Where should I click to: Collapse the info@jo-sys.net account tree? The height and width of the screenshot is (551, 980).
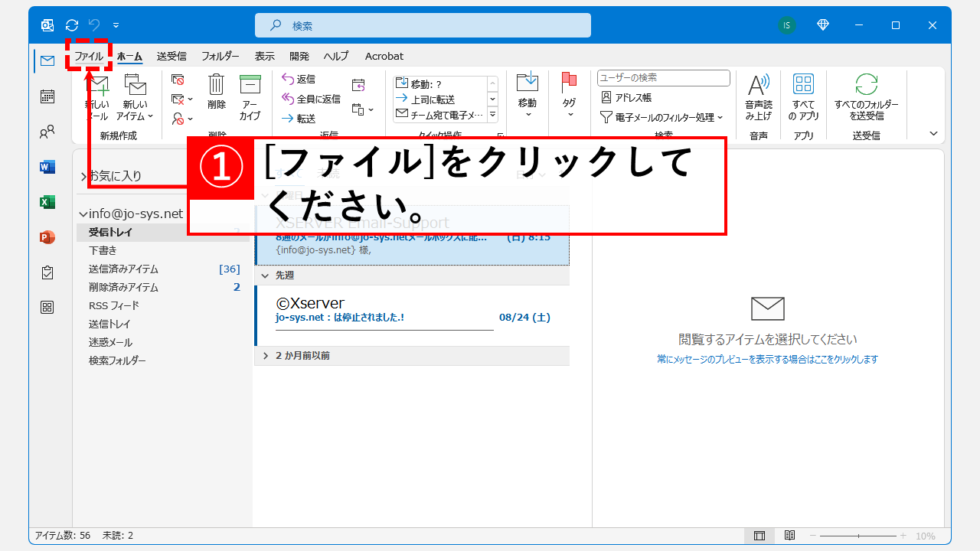coord(83,214)
